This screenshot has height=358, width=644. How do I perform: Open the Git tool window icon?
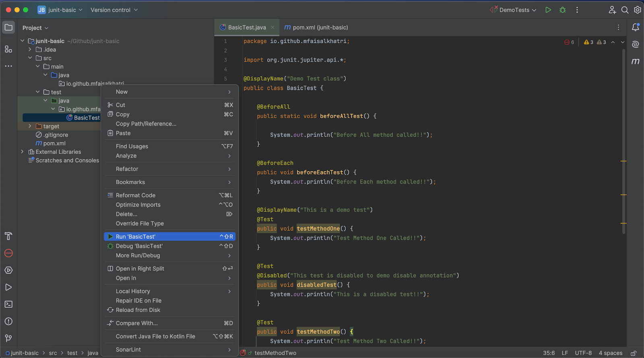[x=8, y=338]
